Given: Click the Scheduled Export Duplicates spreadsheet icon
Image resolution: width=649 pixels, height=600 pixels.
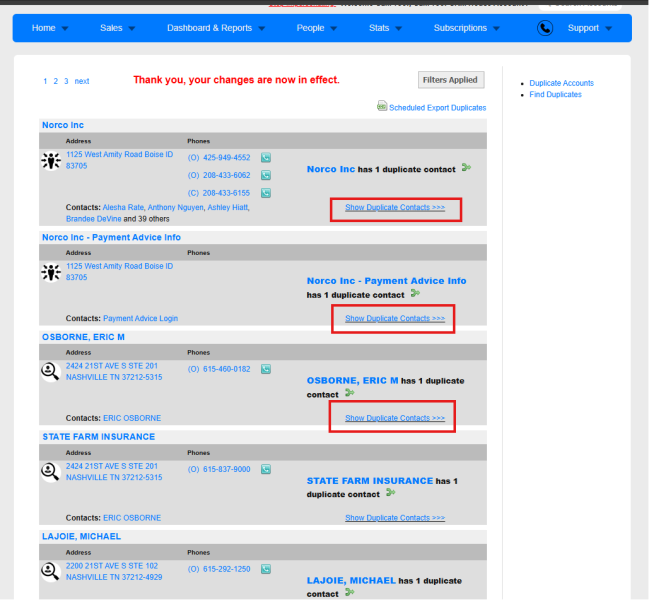Looking at the screenshot, I should (x=382, y=106).
